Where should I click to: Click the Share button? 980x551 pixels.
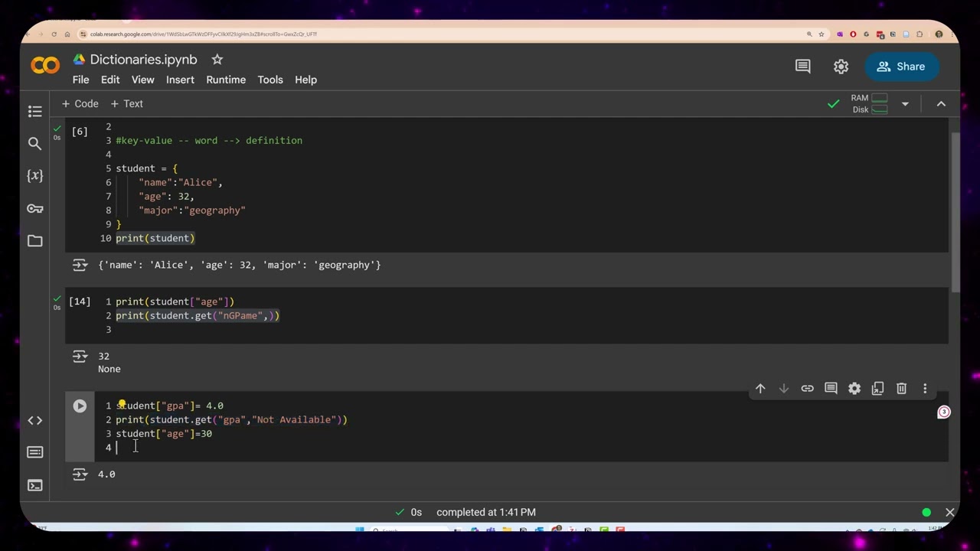tap(902, 67)
